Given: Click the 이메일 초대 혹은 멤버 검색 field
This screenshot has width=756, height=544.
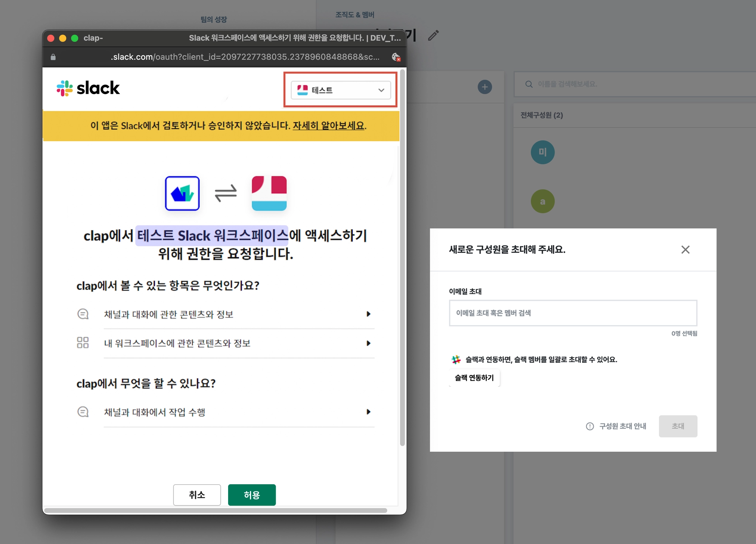Looking at the screenshot, I should 573,313.
